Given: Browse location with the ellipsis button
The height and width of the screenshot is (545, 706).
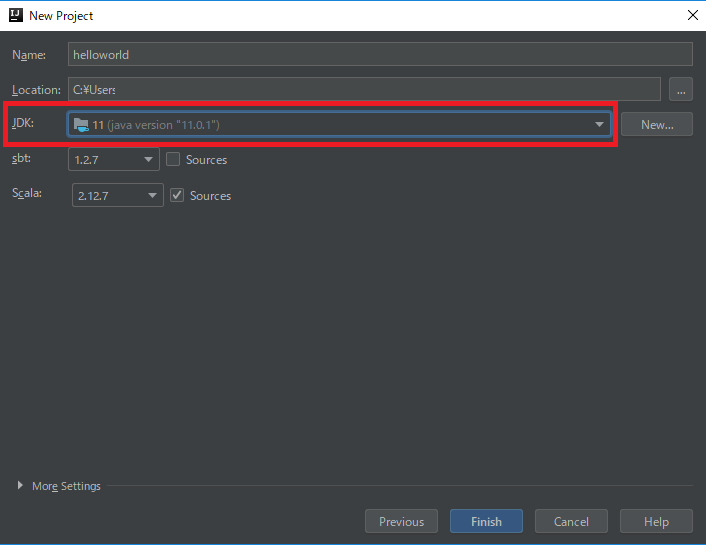Looking at the screenshot, I should coord(681,89).
